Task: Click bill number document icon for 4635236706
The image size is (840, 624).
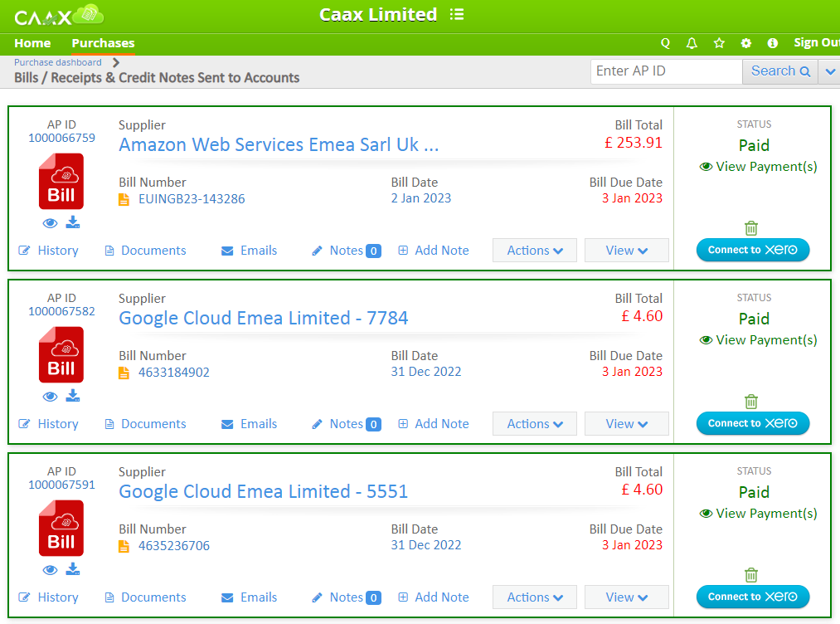Action: pyautogui.click(x=124, y=546)
